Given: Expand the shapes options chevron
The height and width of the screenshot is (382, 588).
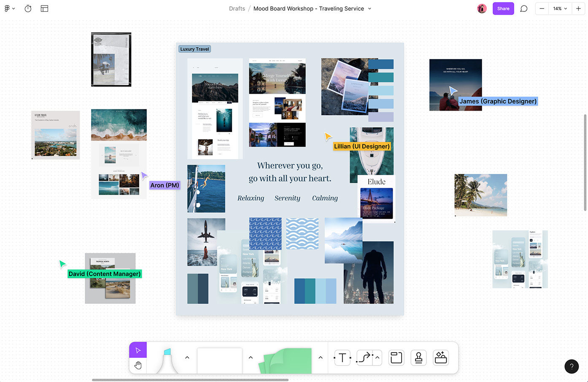Looking at the screenshot, I should 251,358.
